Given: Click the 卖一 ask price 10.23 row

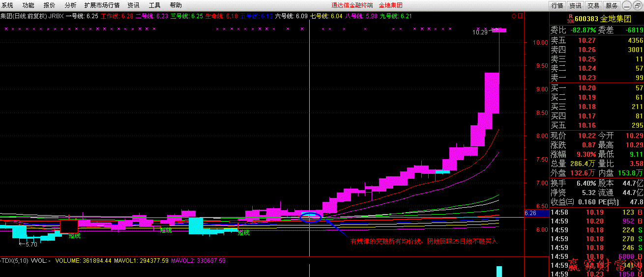Looking at the screenshot, I should click(597, 78).
